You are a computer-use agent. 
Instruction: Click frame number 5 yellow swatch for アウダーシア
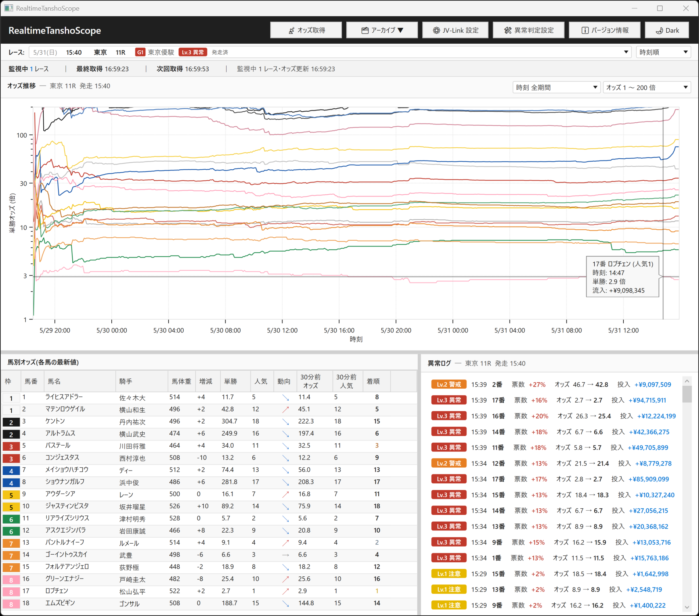click(x=11, y=495)
